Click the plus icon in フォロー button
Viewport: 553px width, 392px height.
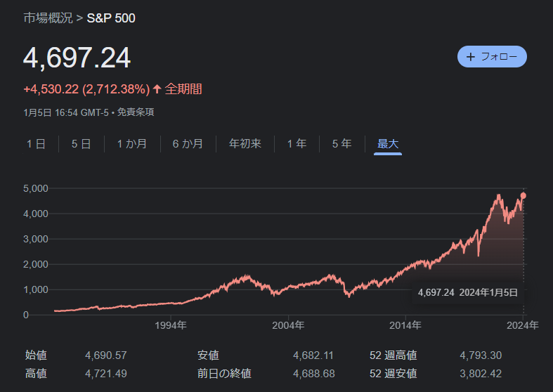click(471, 57)
